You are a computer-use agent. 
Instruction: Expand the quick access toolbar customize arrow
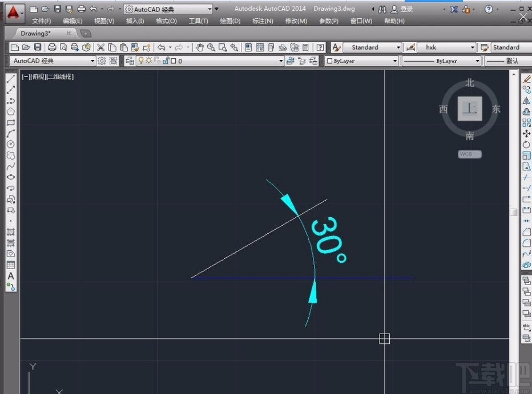point(217,9)
